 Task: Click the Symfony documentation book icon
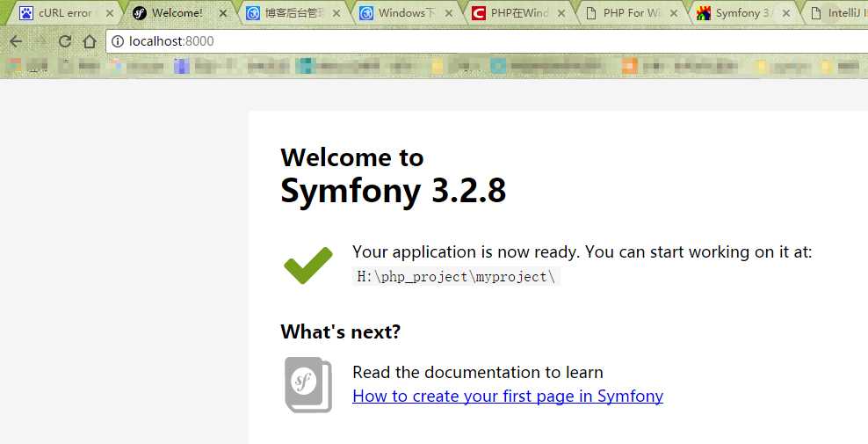pyautogui.click(x=308, y=385)
